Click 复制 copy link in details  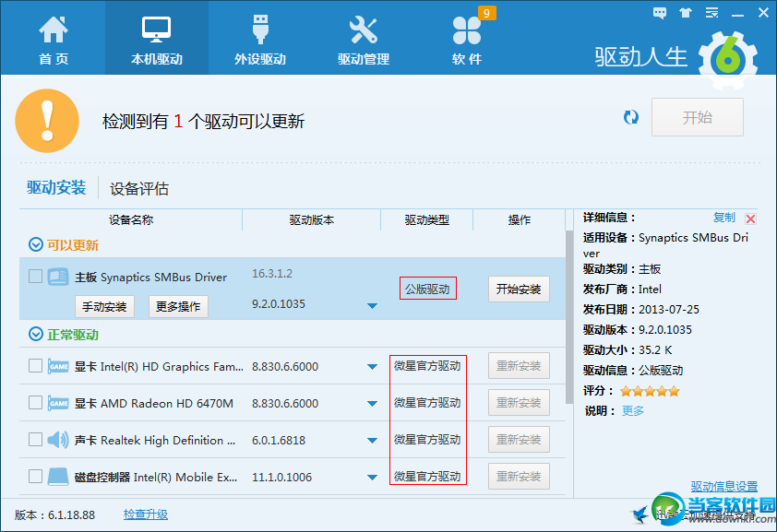click(724, 218)
